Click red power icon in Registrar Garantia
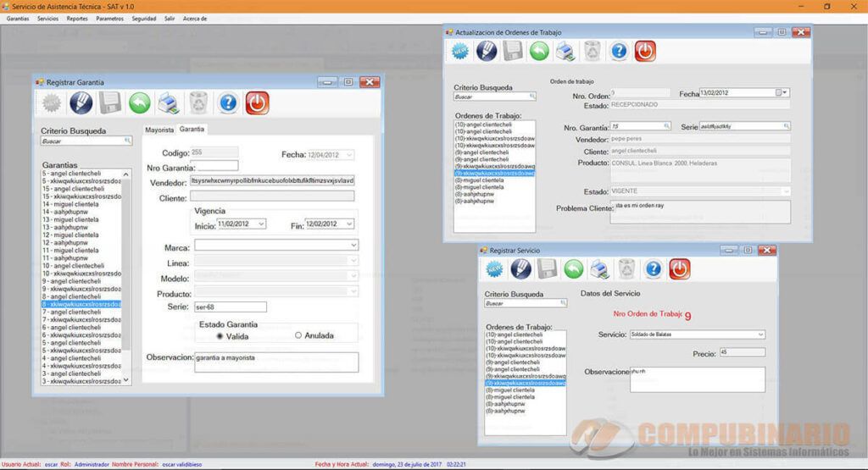Viewport: 868px width, 470px height. click(x=258, y=102)
